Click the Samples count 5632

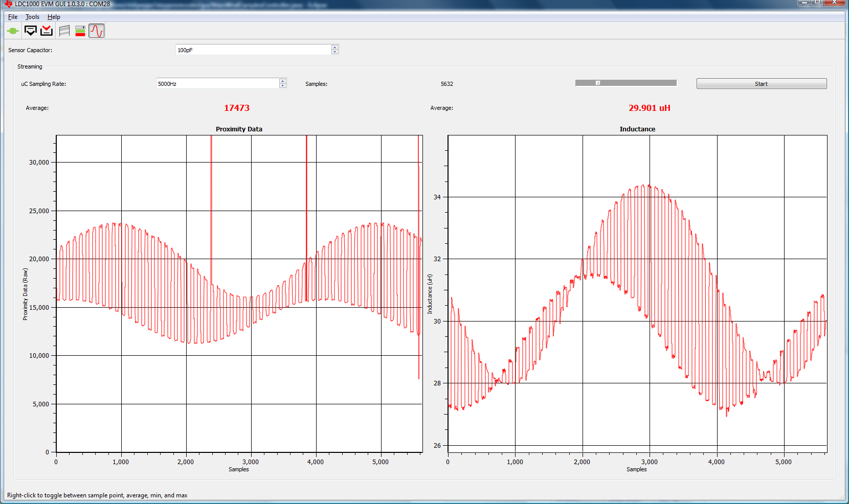tap(447, 84)
